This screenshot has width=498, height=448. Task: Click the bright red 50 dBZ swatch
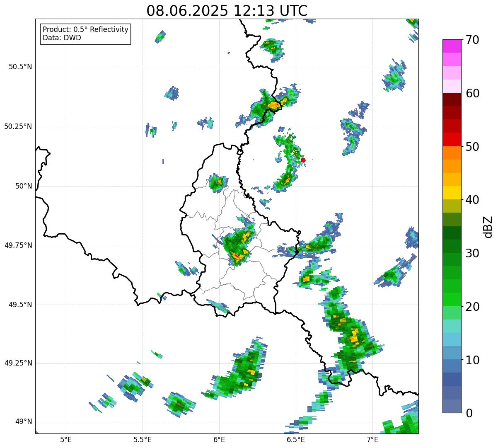(x=452, y=140)
